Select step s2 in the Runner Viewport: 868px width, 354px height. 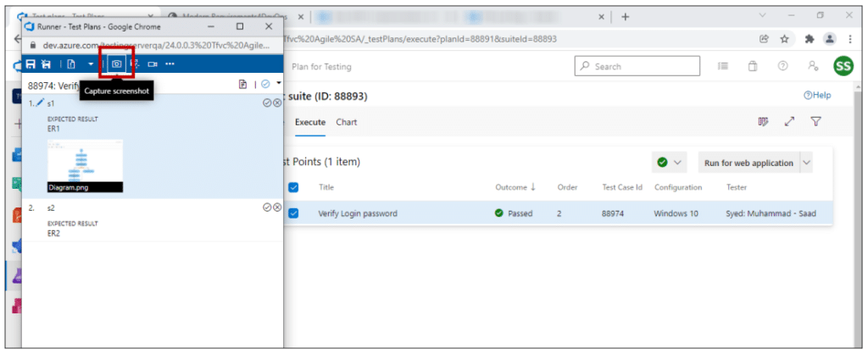153,220
